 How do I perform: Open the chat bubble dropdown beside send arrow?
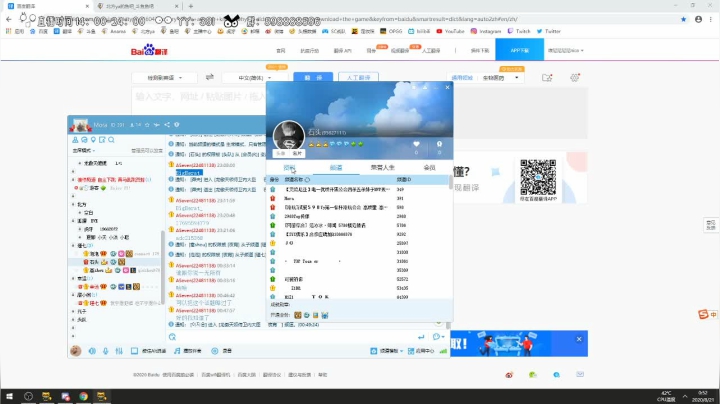[x=439, y=337]
